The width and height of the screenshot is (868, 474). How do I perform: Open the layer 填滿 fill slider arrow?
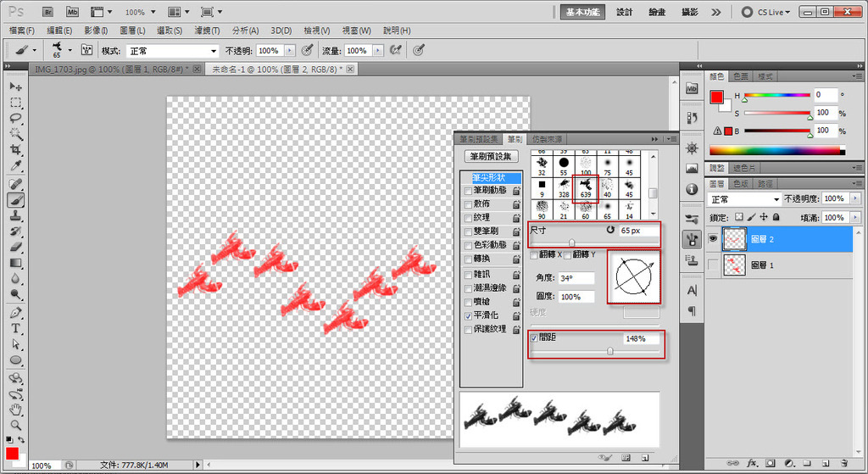click(x=854, y=218)
